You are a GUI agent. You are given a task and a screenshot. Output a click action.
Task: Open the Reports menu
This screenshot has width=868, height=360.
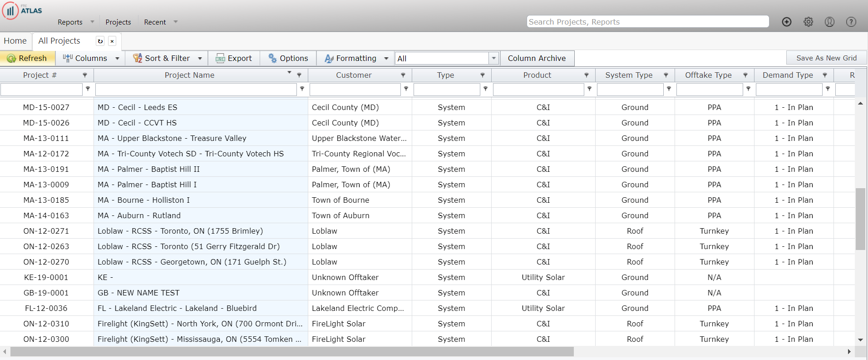tap(70, 22)
